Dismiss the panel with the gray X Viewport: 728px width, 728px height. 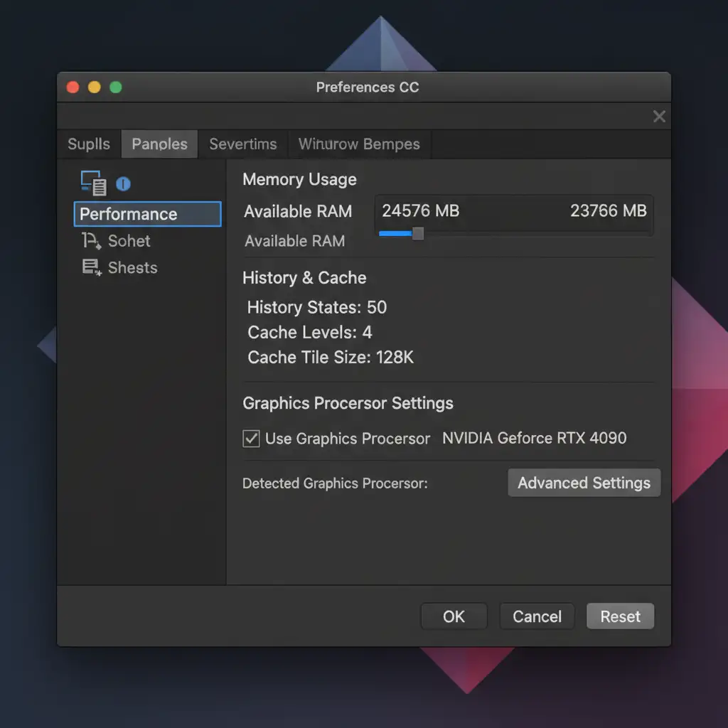(x=659, y=117)
